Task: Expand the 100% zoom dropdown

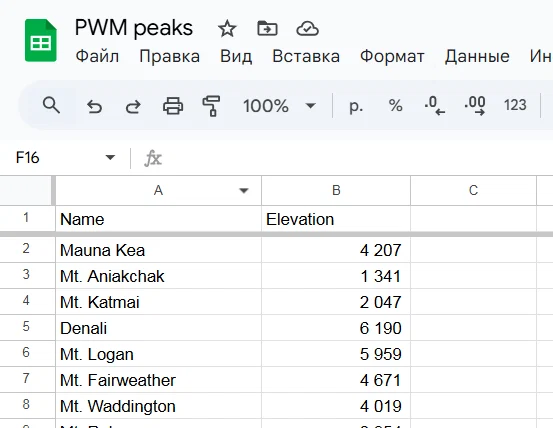Action: (310, 105)
